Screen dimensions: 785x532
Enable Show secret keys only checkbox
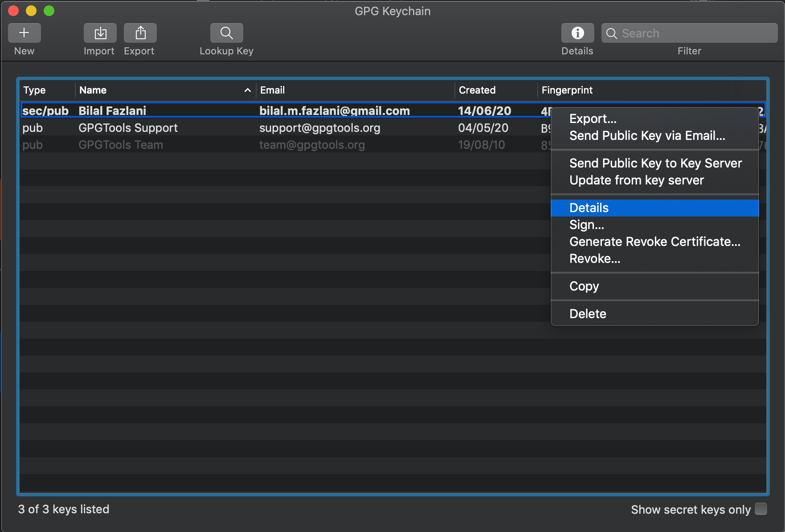point(761,509)
